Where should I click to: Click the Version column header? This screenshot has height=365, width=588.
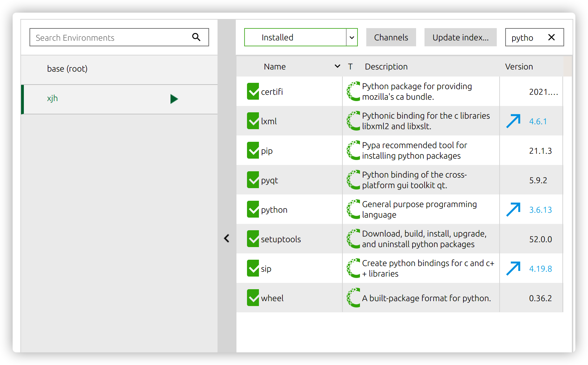519,67
